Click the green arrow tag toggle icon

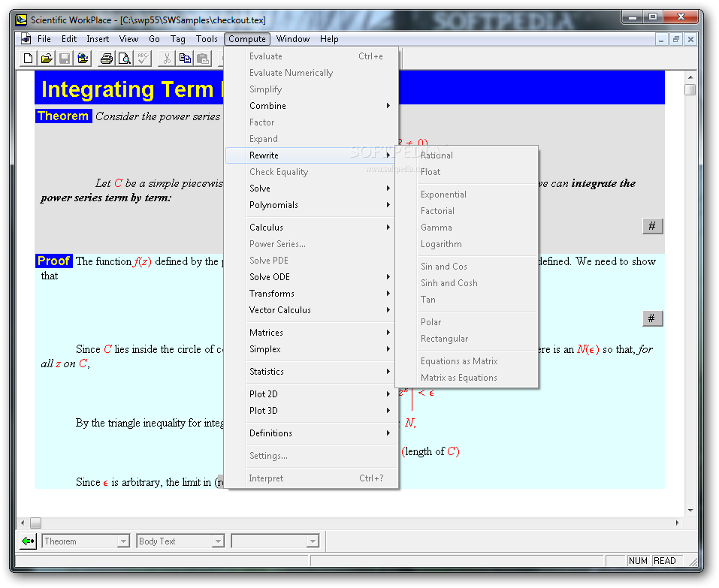[28, 541]
